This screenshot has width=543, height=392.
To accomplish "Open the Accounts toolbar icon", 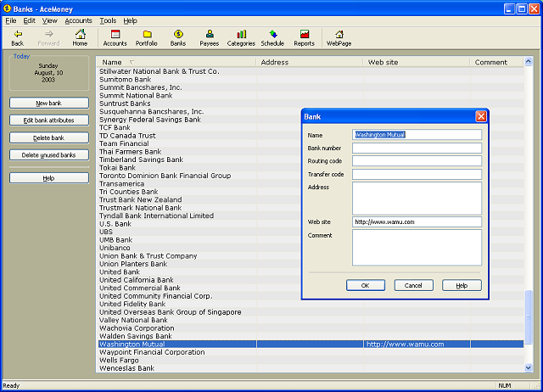I will point(115,37).
